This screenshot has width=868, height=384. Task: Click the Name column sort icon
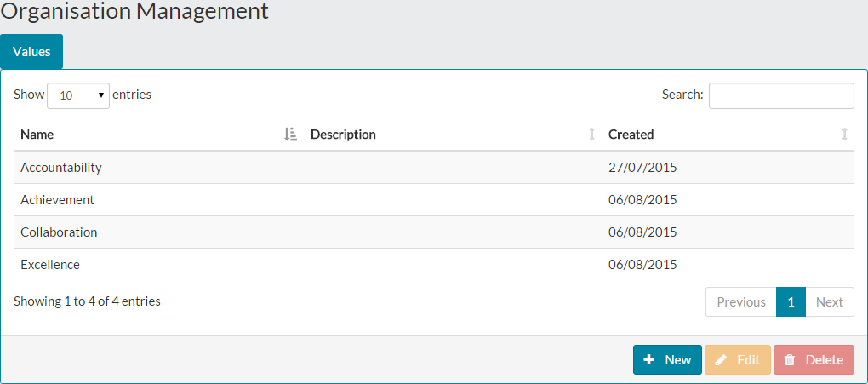tap(290, 135)
